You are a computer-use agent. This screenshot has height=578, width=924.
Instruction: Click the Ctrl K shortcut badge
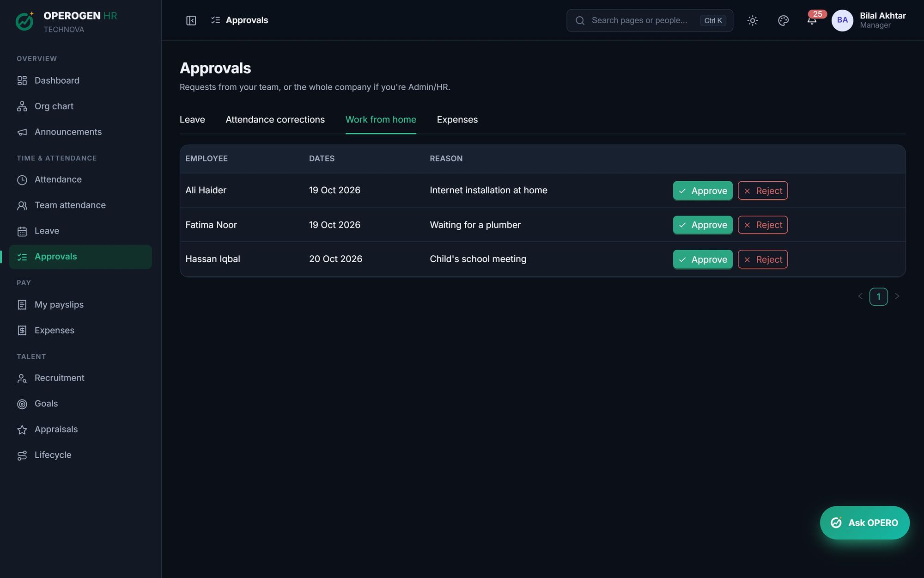click(713, 20)
